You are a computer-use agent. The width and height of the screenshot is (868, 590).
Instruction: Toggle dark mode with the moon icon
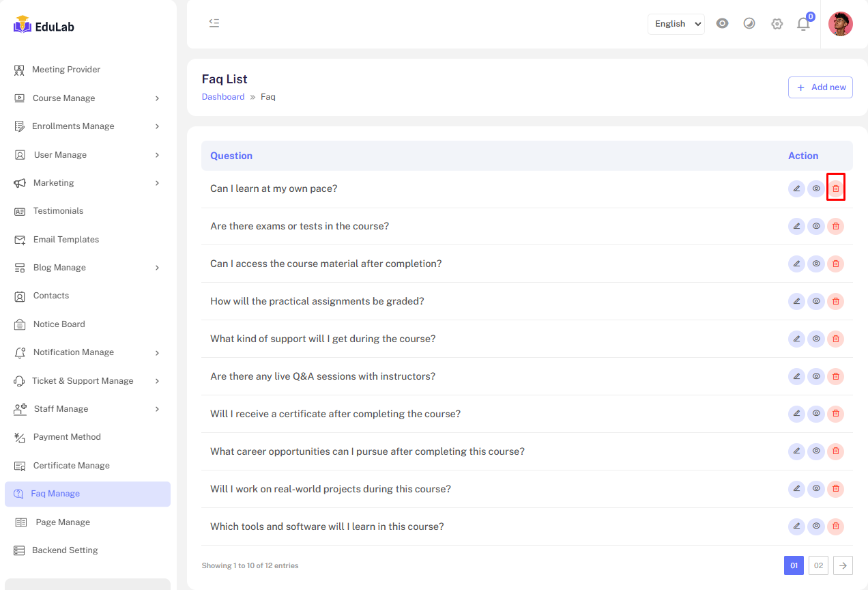click(749, 24)
